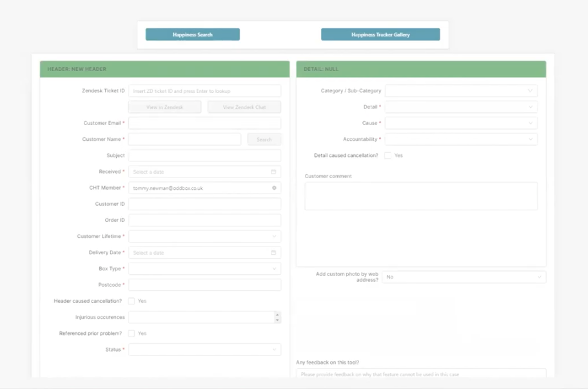The width and height of the screenshot is (588, 389).
Task: Increase Injurious occurrences with up arrow
Action: click(x=277, y=314)
